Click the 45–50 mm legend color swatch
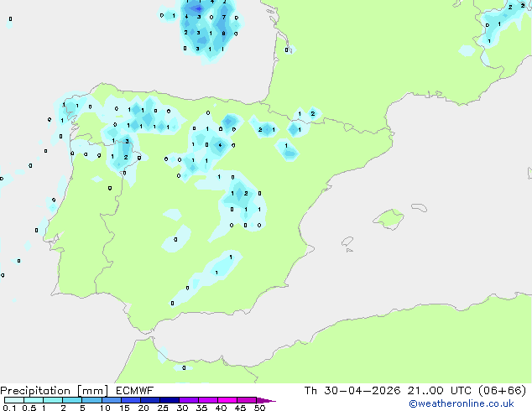532x411 pixels. tap(247, 400)
